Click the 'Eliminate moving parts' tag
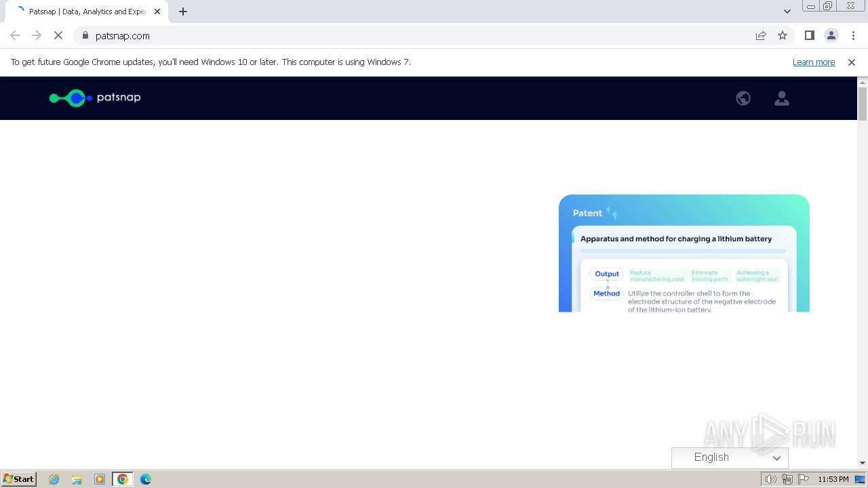 coord(710,276)
